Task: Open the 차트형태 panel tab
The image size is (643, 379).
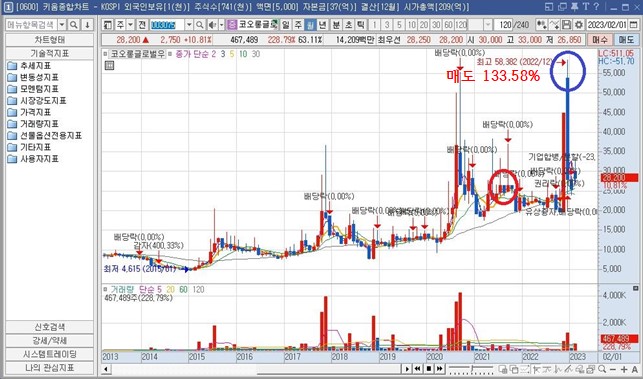Action: (x=50, y=40)
